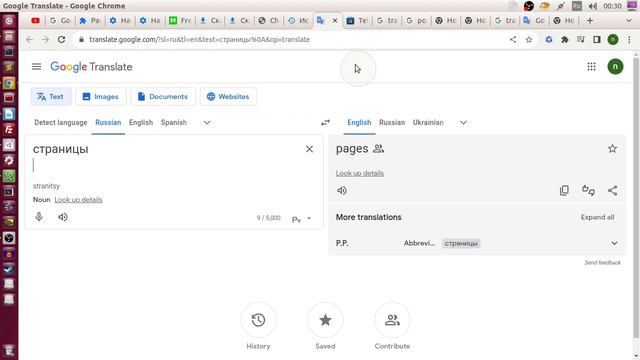
Task: Toggle the browser side panel
Action: pos(597,40)
